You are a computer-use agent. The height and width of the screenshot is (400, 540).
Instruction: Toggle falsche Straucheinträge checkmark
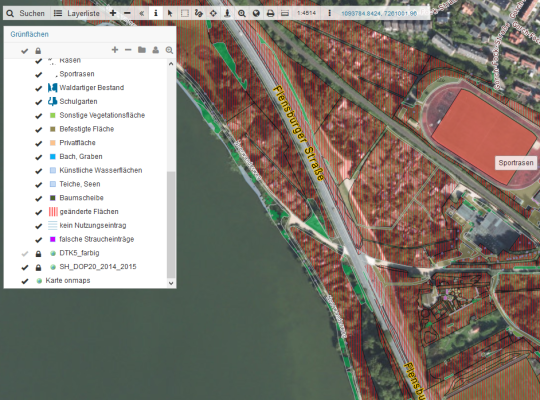pyautogui.click(x=39, y=240)
